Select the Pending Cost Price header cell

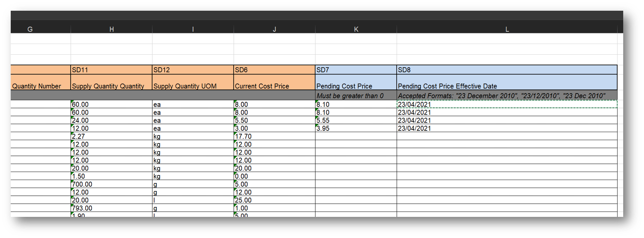[356, 82]
